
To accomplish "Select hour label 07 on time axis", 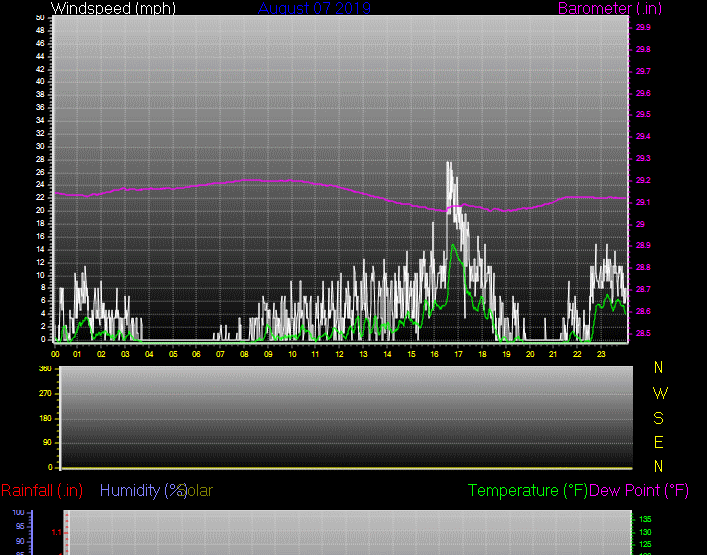I will coord(220,354).
